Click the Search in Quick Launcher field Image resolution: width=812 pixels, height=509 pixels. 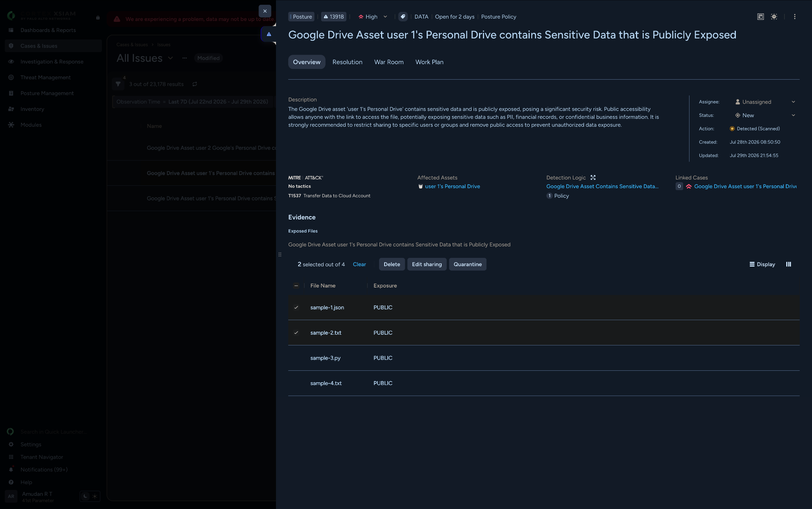tap(53, 432)
